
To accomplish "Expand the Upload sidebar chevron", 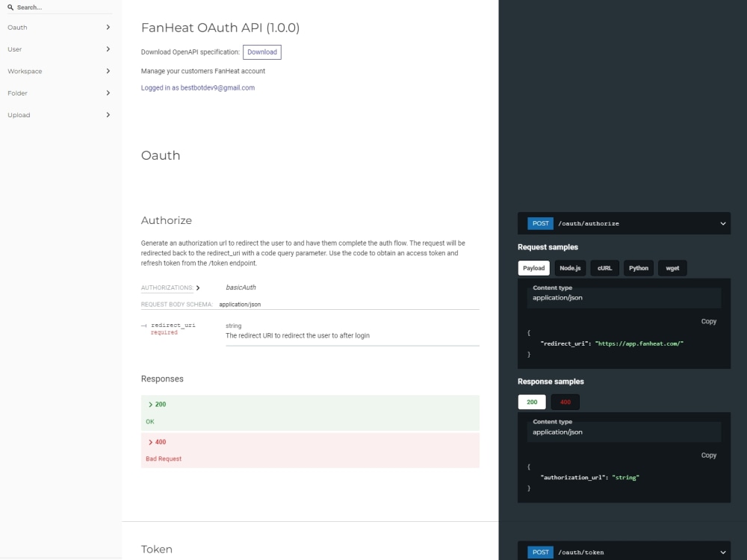I will [x=108, y=115].
